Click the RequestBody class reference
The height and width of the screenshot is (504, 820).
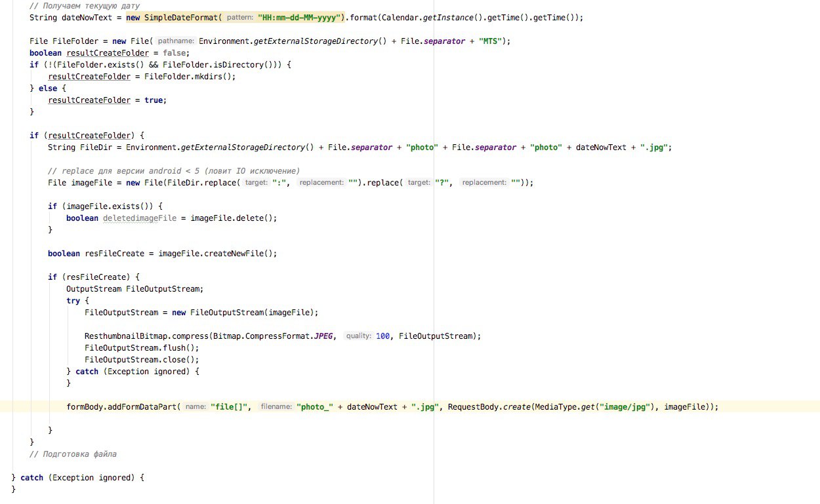coord(474,407)
